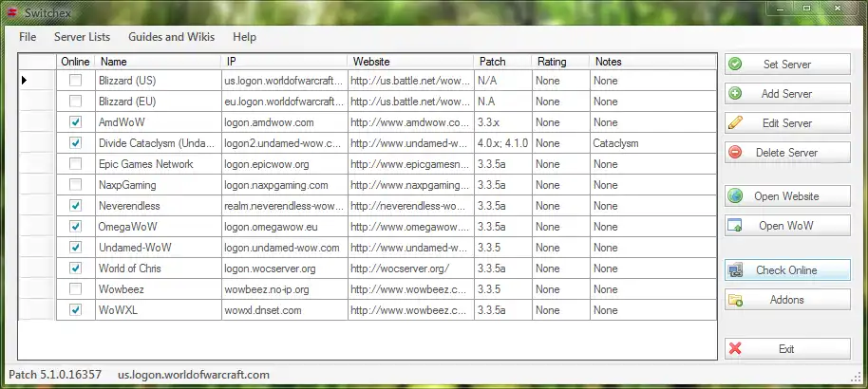Select the 'Neverendless' name cell
The image size is (868, 389).
point(159,206)
